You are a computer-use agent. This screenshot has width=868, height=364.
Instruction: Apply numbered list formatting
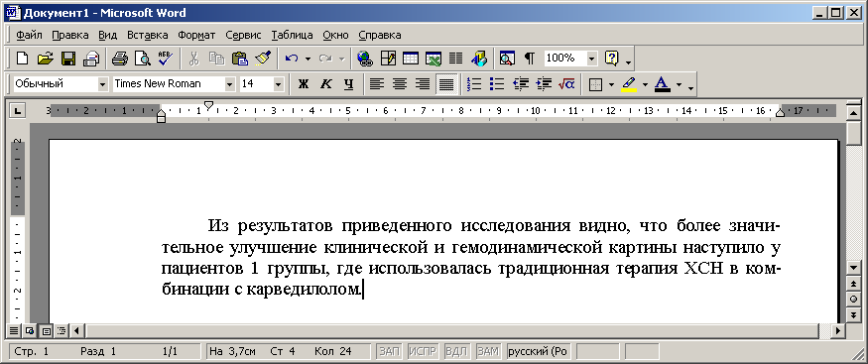coord(474,84)
